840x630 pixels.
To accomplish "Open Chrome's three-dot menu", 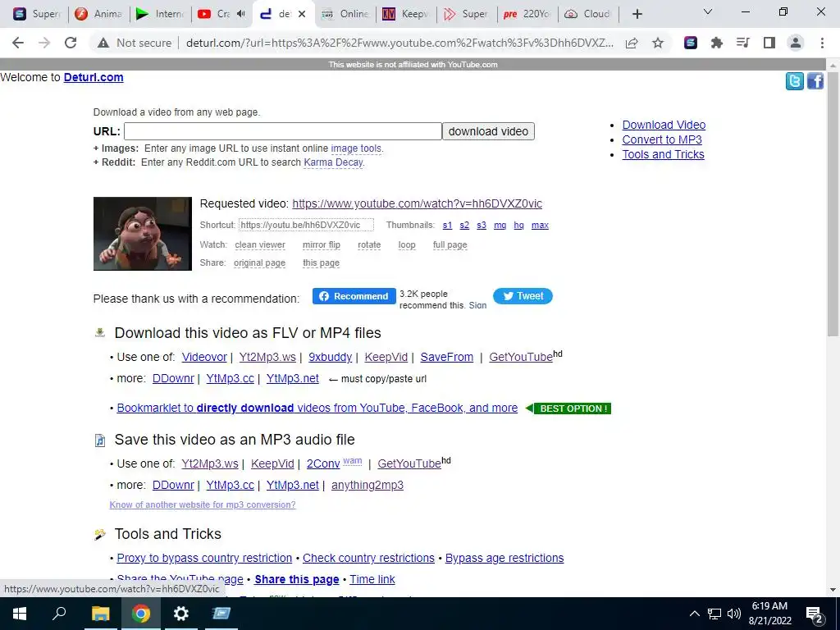I will pyautogui.click(x=822, y=43).
